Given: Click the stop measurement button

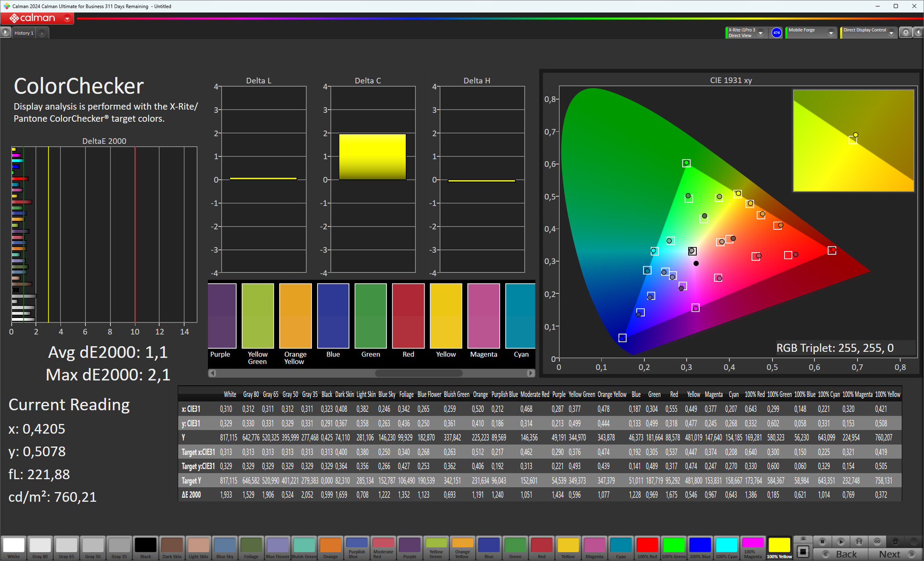Looking at the screenshot, I should [822, 541].
